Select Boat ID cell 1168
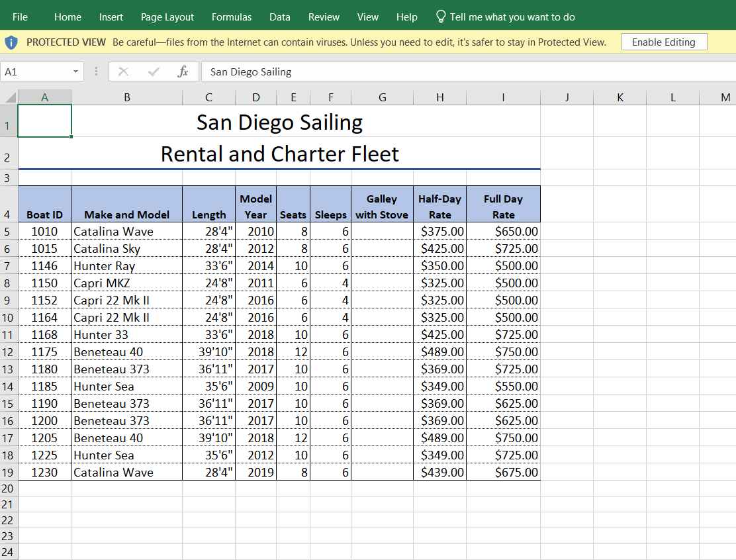The width and height of the screenshot is (736, 560). click(44, 335)
